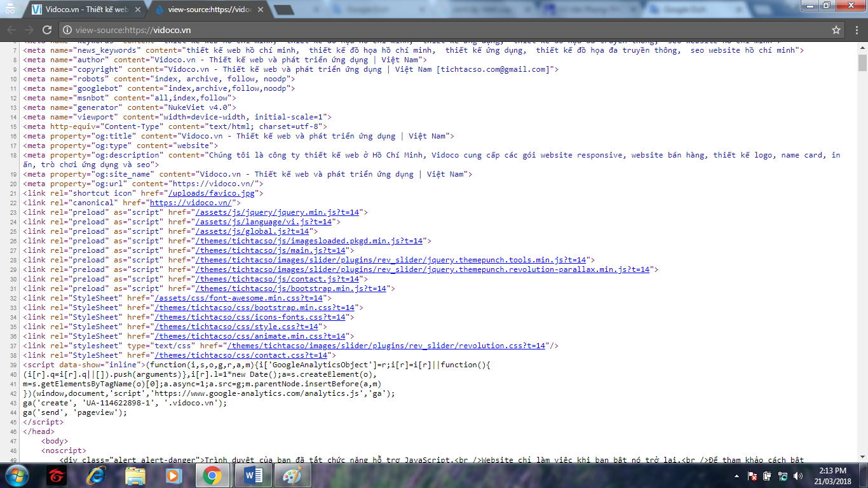Open the network status tray icon
868x488 pixels.
click(783, 475)
